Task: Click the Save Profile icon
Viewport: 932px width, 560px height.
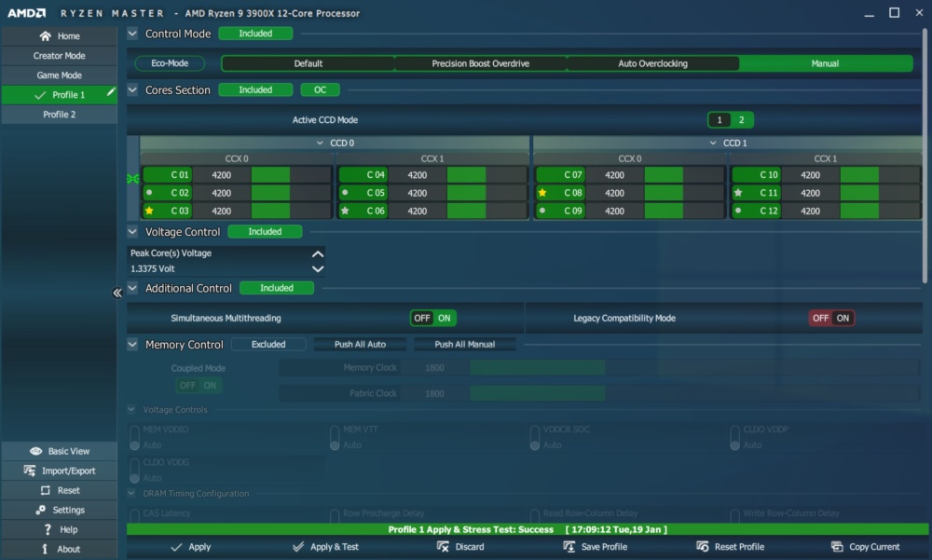Action: tap(569, 546)
